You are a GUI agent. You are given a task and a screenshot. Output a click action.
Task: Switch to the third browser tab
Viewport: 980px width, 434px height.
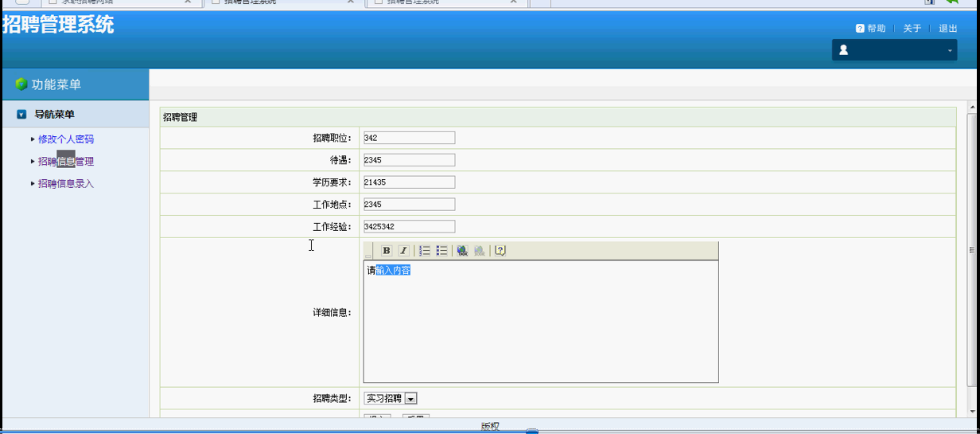click(447, 2)
